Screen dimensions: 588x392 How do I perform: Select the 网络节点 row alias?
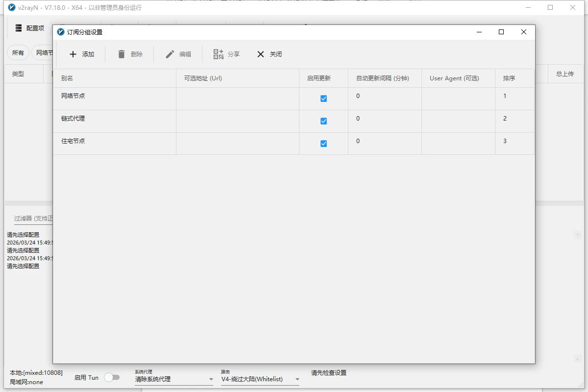(73, 96)
